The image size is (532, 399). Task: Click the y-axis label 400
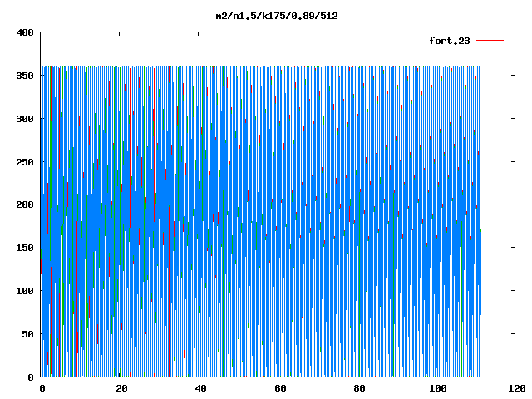point(25,32)
